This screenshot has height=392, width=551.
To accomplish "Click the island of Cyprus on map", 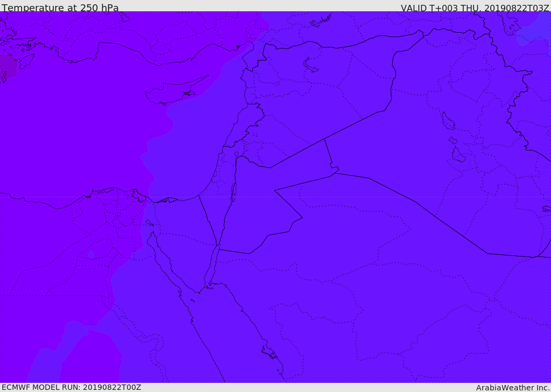I will tap(176, 91).
